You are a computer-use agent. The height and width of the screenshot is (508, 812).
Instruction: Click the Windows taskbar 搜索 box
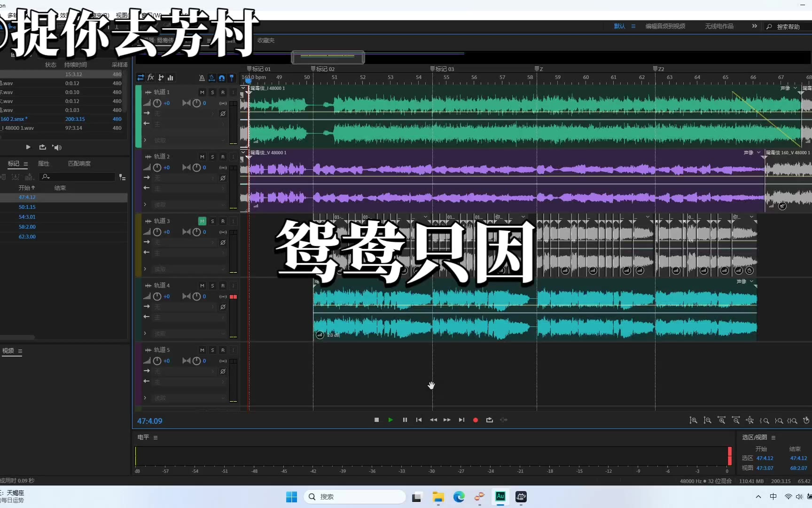click(355, 497)
